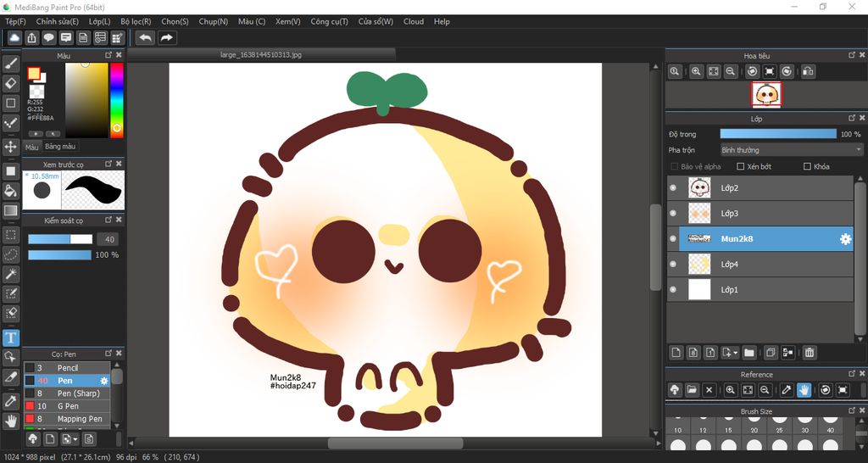This screenshot has height=463, width=868.
Task: Select the Gradient tool
Action: pos(10,210)
